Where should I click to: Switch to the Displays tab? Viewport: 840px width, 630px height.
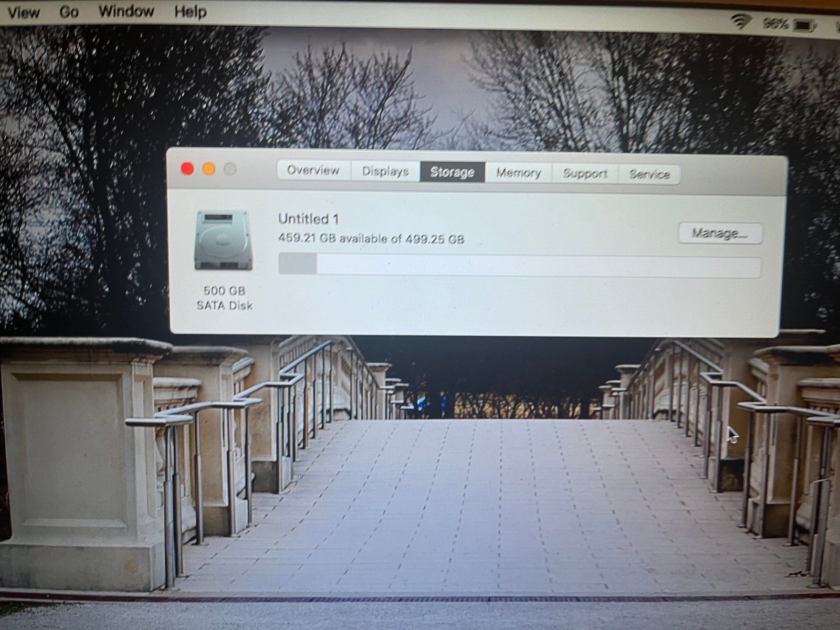tap(385, 171)
